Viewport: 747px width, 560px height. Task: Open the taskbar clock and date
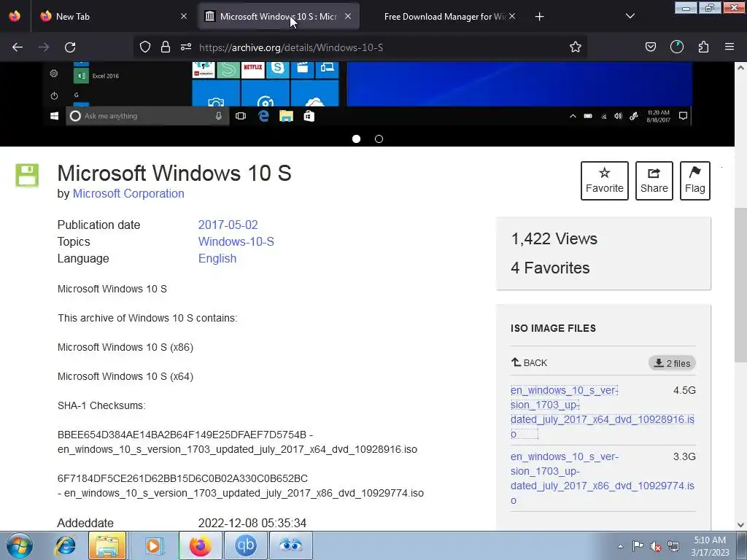(710, 546)
